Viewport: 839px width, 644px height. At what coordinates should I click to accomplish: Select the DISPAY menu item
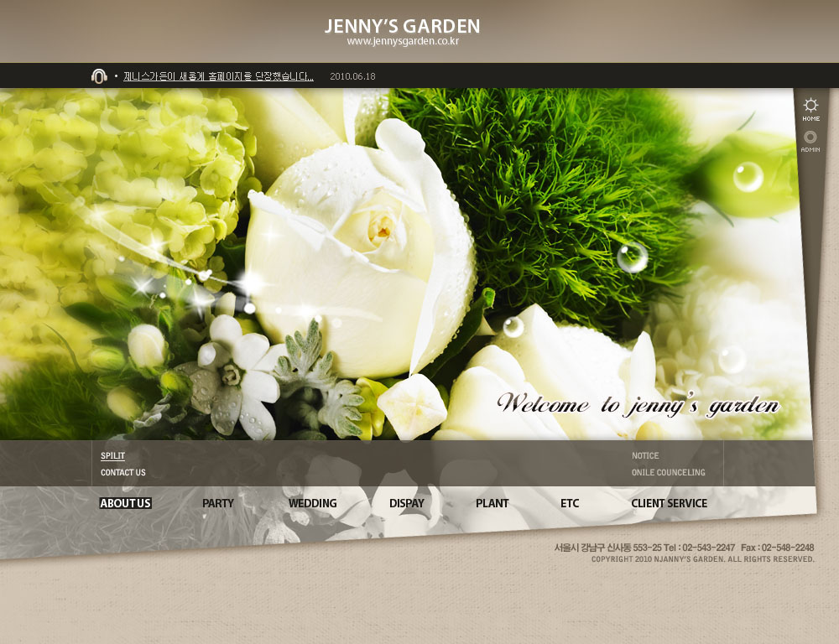click(407, 503)
